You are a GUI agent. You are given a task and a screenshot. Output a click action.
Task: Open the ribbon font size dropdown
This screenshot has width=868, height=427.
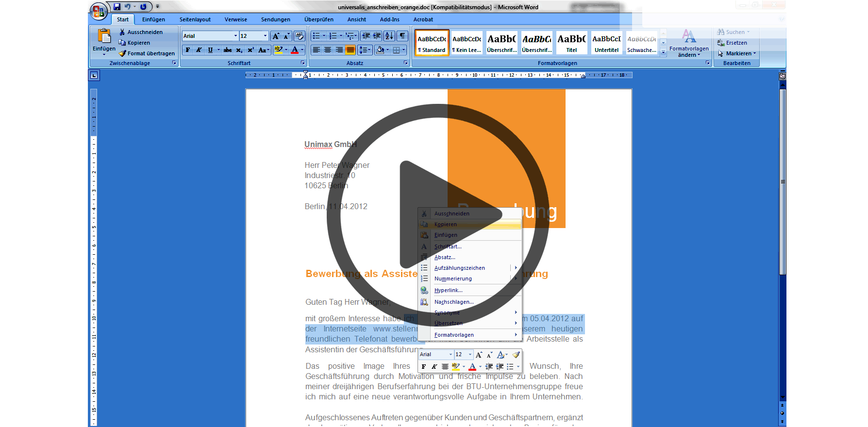[x=265, y=36]
